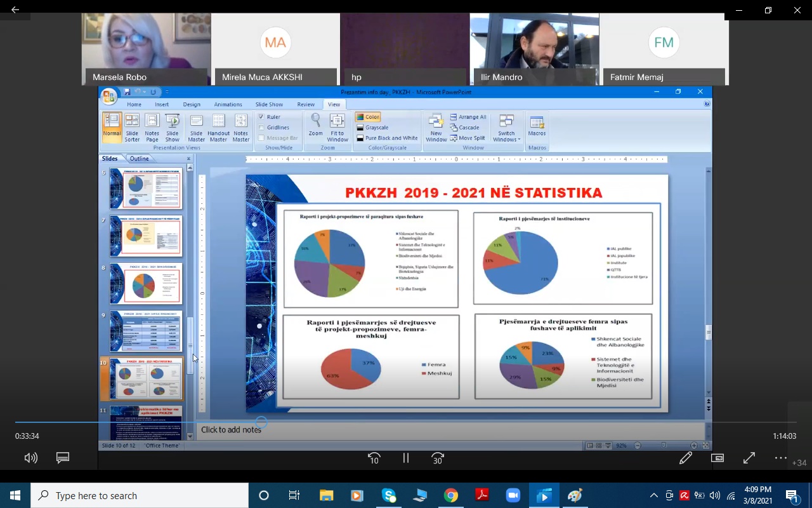Screen dimensions: 812x508
Task: Open the Macros button
Action: coord(537,125)
